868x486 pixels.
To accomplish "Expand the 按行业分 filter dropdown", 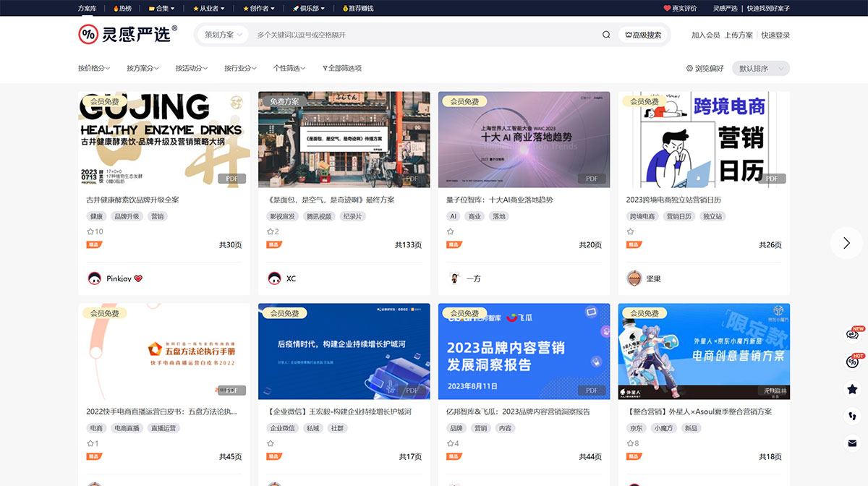I will tap(239, 67).
